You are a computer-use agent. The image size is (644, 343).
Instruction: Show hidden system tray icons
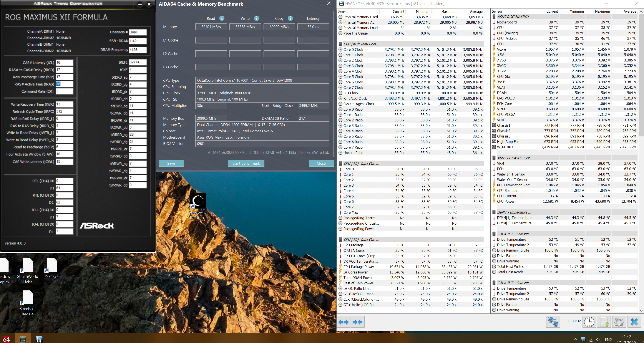point(575,340)
